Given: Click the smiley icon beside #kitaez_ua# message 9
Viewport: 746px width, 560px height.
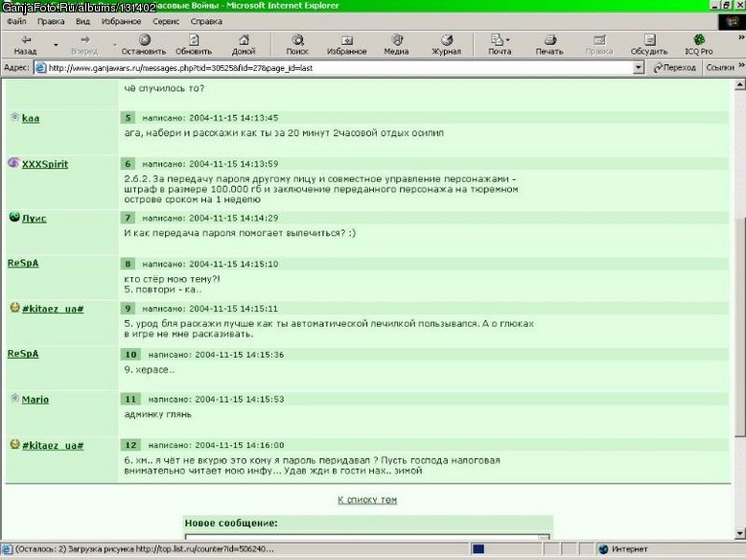Looking at the screenshot, I should [14, 308].
